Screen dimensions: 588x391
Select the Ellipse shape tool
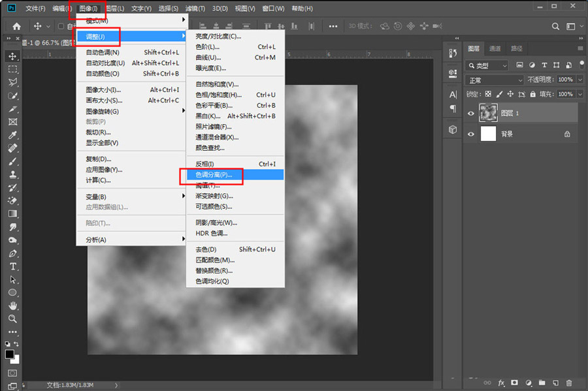tap(12, 292)
